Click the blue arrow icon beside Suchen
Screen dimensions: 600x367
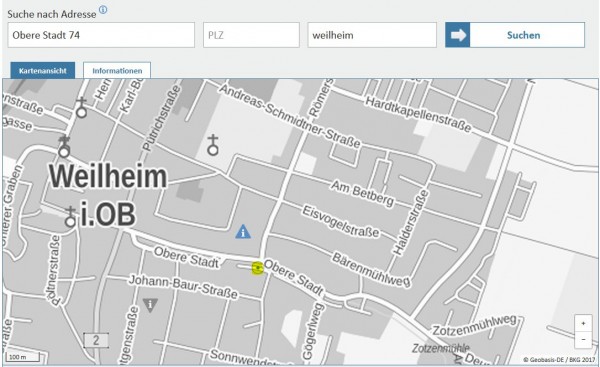click(458, 35)
